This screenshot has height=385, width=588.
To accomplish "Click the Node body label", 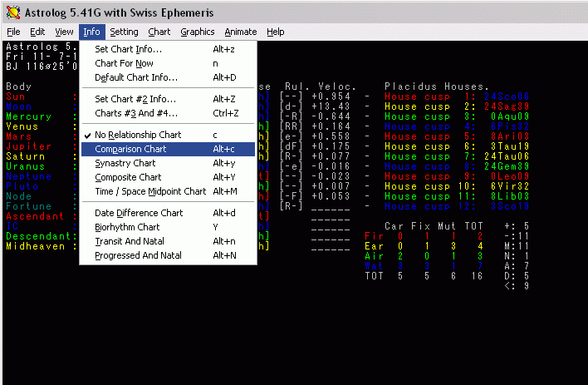I will (19, 196).
